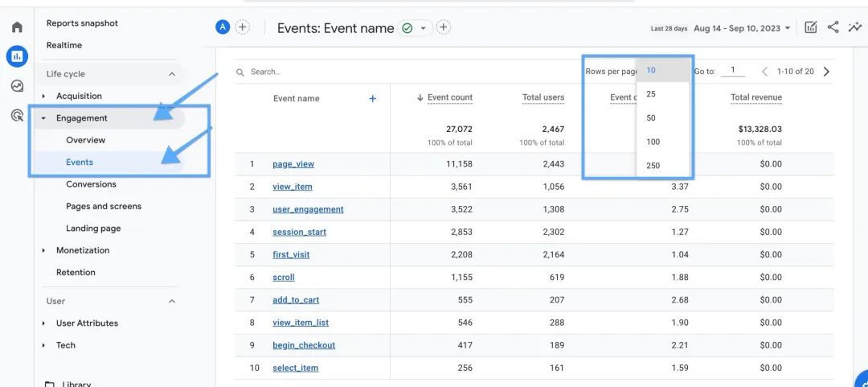Open the page_view event link
Image resolution: width=868 pixels, height=387 pixels.
click(293, 164)
